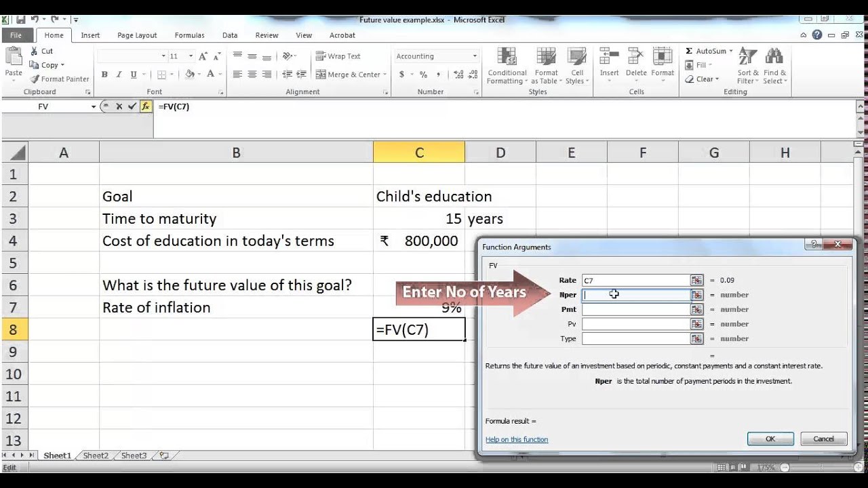Click the Format Painter brush icon
The width and height of the screenshot is (868, 488).
[x=35, y=79]
